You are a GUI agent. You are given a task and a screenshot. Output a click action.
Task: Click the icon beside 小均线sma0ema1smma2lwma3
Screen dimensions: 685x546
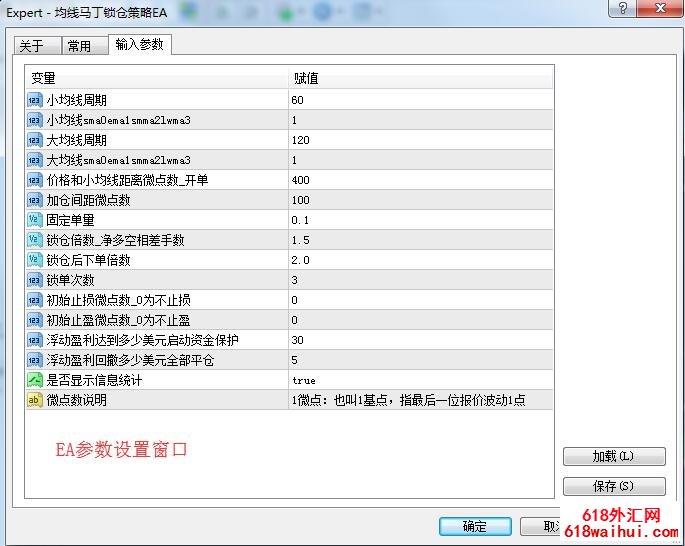tap(35, 120)
